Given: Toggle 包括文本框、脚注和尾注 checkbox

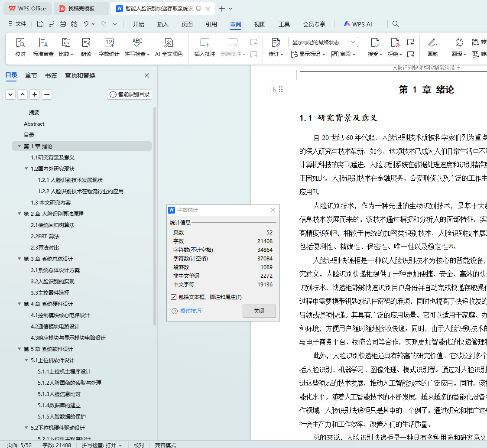Looking at the screenshot, I should (x=174, y=297).
